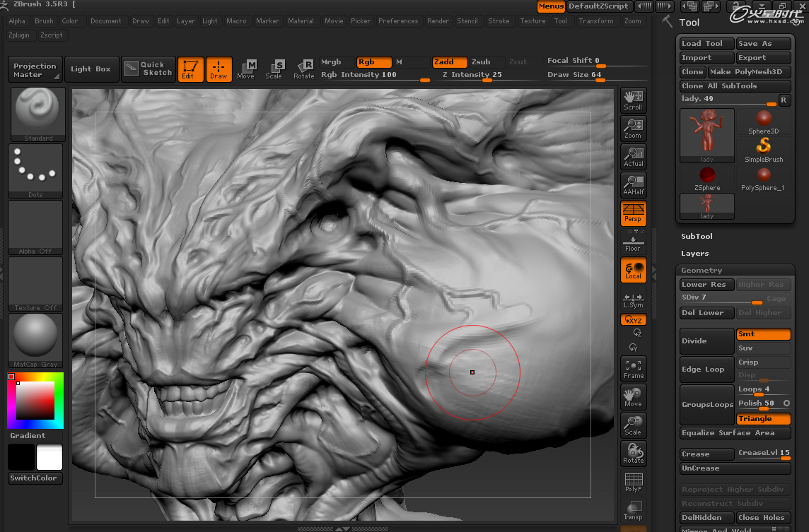Open the Transform menu
809x532 pixels.
pos(596,20)
